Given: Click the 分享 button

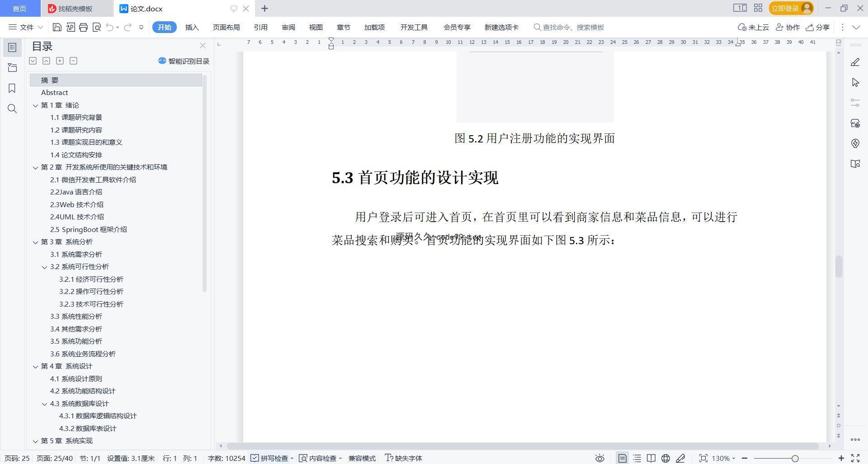Looking at the screenshot, I should [x=817, y=27].
